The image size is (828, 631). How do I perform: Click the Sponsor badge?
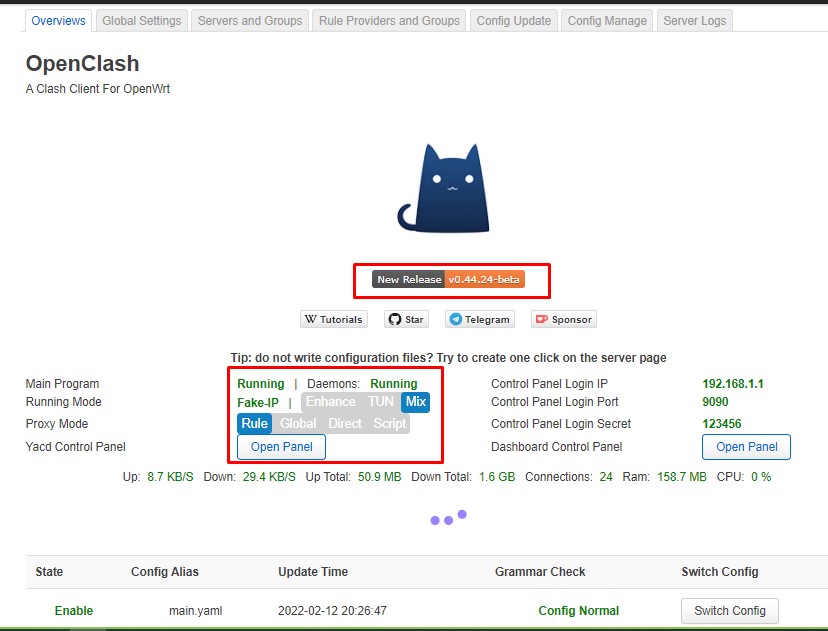[x=563, y=319]
